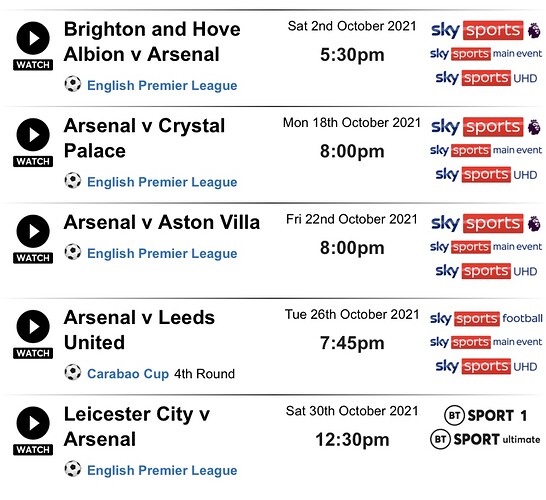Viewport: 546px width, 500px height.
Task: Click the Watch play icon for Arsenal v Aston Villa
Action: [33, 231]
